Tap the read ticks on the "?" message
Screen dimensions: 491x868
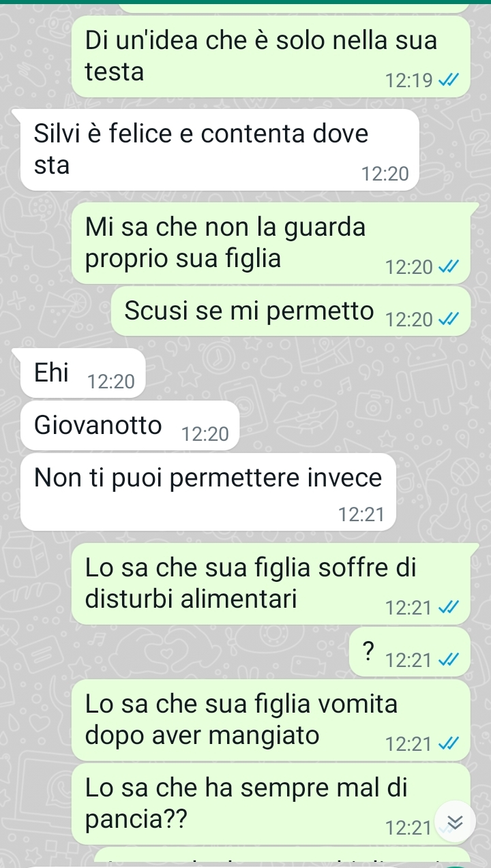[447, 660]
